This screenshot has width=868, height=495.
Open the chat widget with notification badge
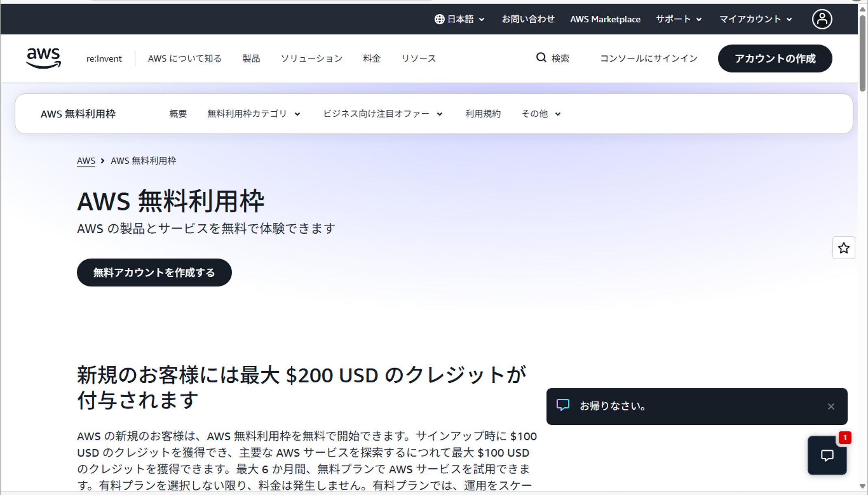click(x=827, y=455)
